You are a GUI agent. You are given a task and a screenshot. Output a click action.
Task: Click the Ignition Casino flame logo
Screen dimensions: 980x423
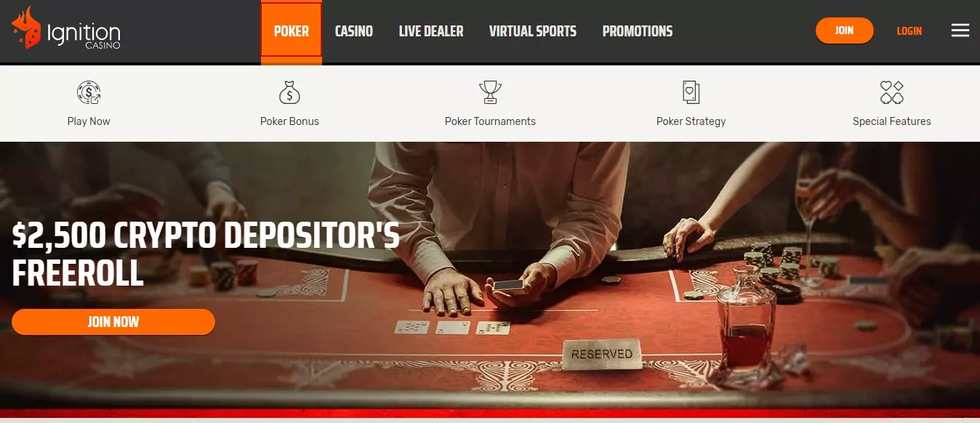coord(26,28)
